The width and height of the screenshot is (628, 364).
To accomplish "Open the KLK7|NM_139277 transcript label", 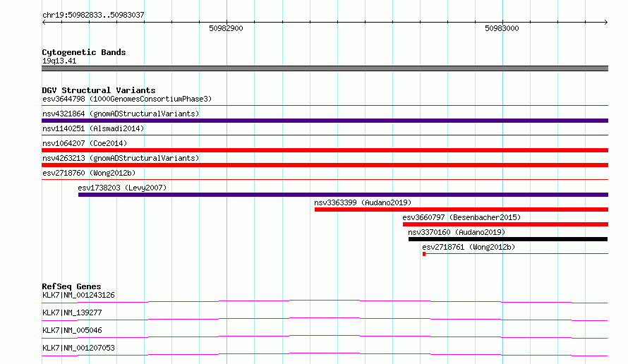I will [72, 313].
